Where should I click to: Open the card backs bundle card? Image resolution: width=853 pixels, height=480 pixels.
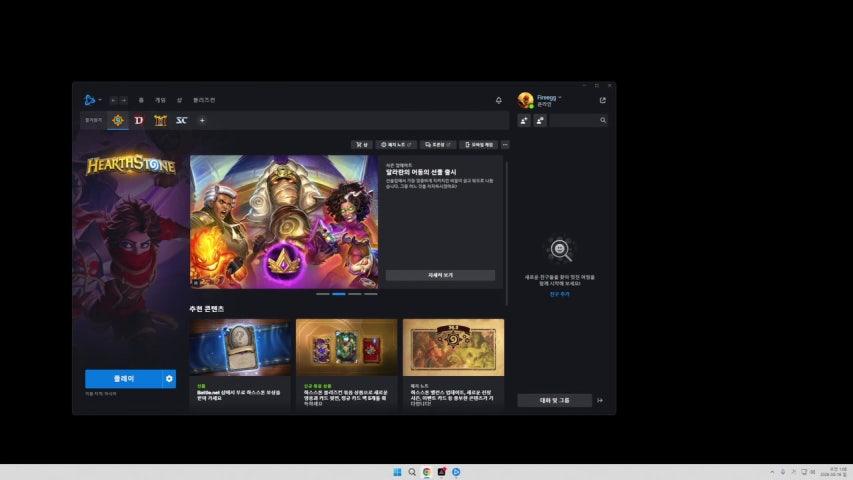347,364
